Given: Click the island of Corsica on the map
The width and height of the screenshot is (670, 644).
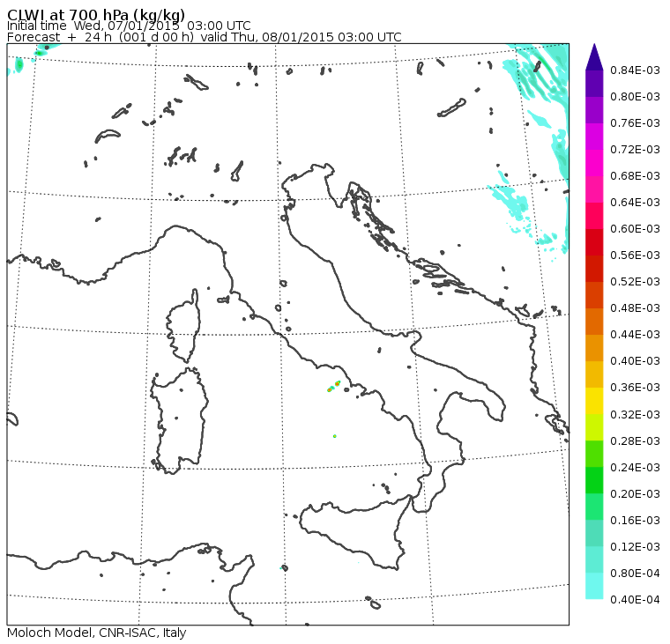Looking at the screenshot, I should [x=184, y=326].
